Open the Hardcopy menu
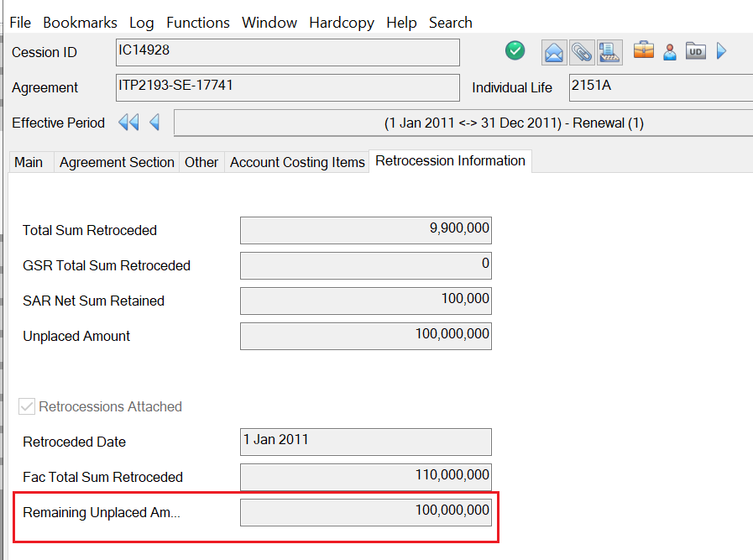This screenshot has height=560, width=753. tap(342, 23)
